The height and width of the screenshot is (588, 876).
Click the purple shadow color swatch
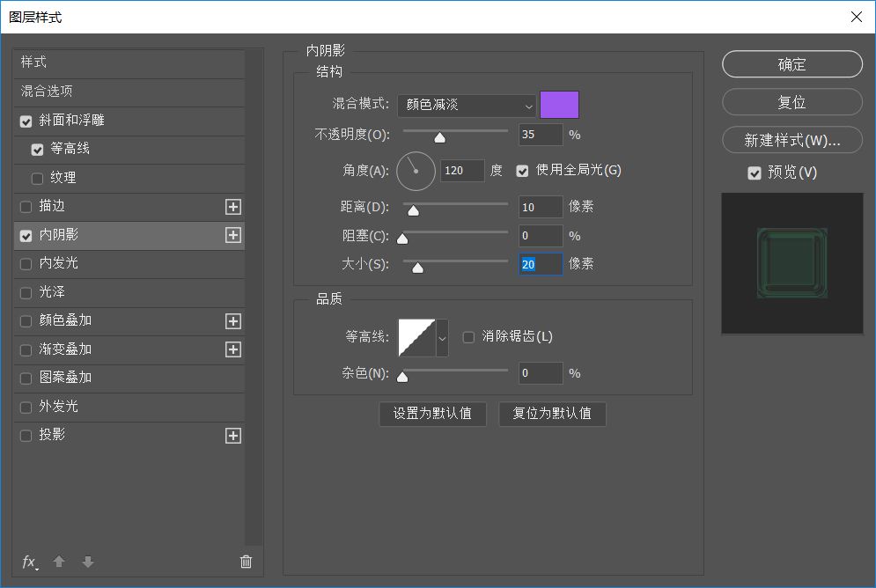click(559, 105)
